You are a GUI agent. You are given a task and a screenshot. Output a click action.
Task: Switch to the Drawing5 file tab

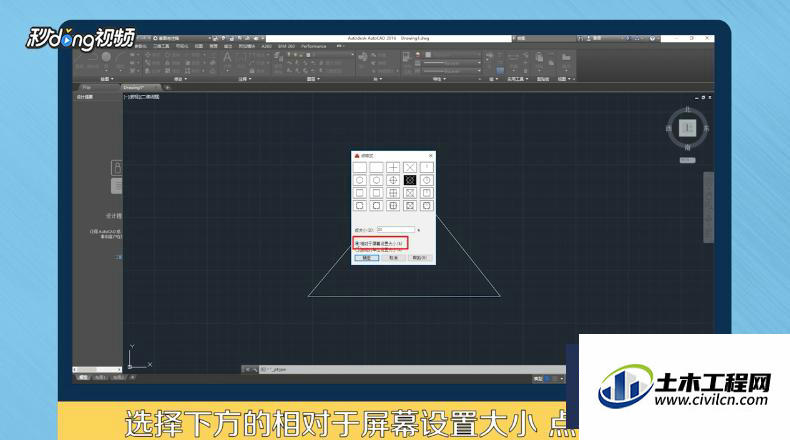click(x=140, y=88)
